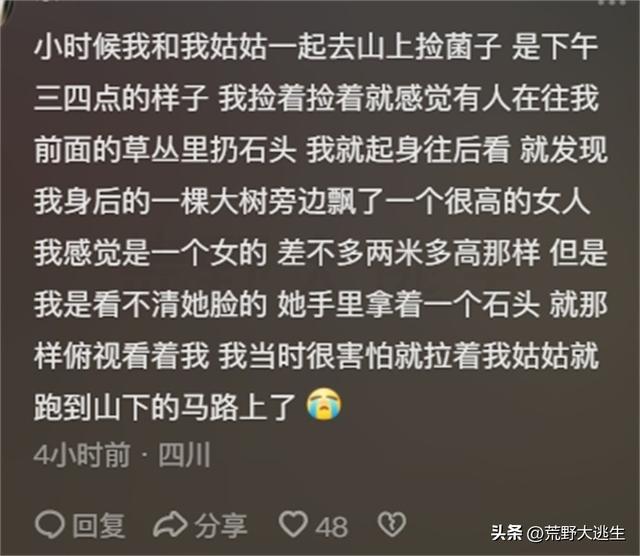Open the @荒野大逃生 watermark account

576,533
